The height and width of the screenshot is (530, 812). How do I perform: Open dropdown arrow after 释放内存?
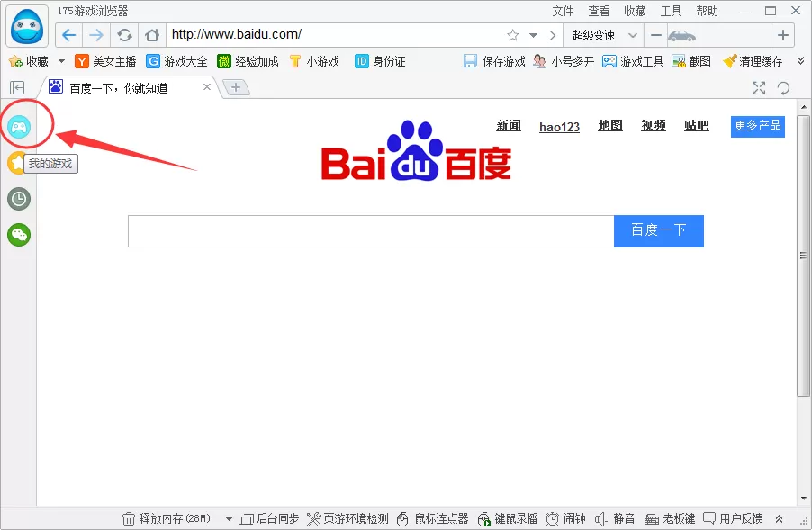tap(229, 518)
